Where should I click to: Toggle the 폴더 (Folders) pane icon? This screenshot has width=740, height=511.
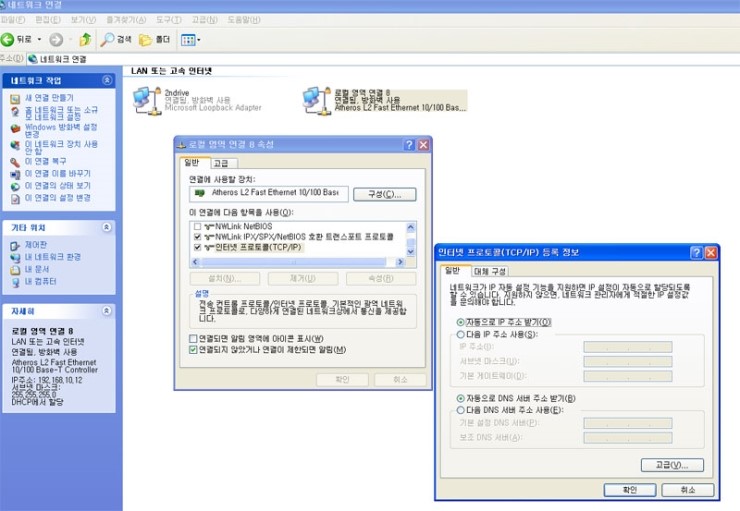pos(146,40)
